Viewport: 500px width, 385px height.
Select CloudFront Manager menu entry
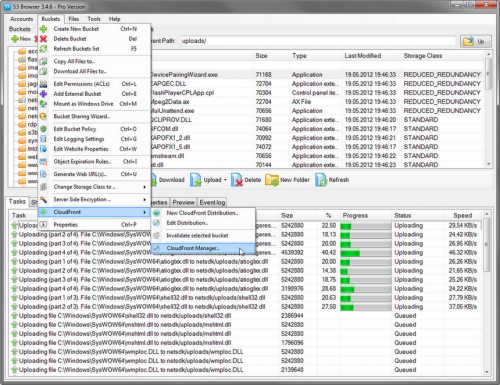point(203,248)
